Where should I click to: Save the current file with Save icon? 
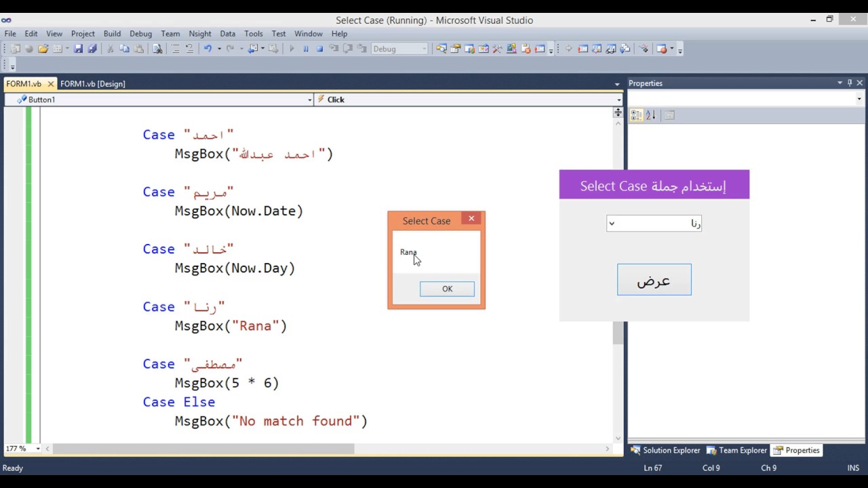coord(78,49)
